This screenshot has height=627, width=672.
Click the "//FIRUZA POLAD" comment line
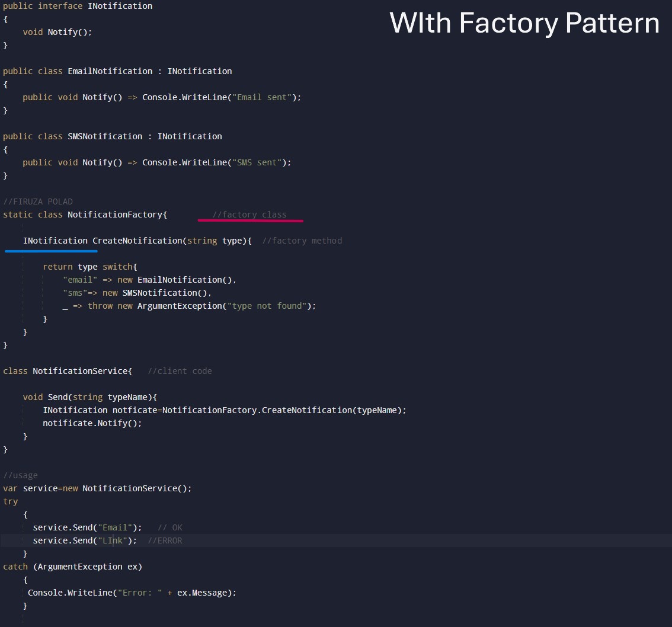(38, 201)
